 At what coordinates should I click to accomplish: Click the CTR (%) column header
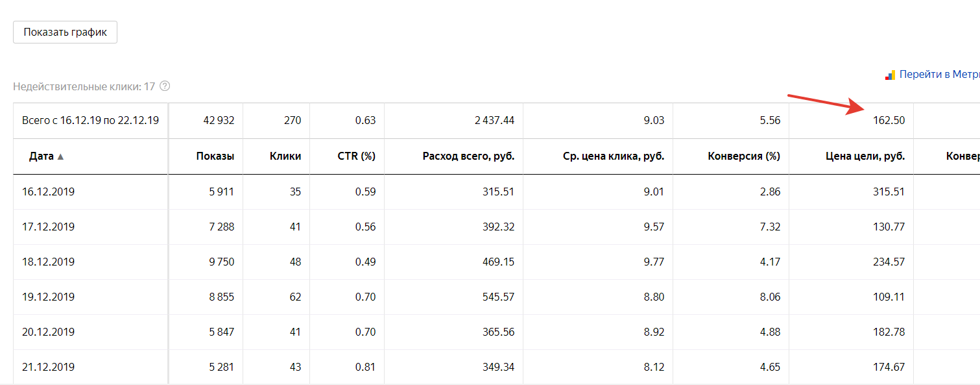click(356, 156)
